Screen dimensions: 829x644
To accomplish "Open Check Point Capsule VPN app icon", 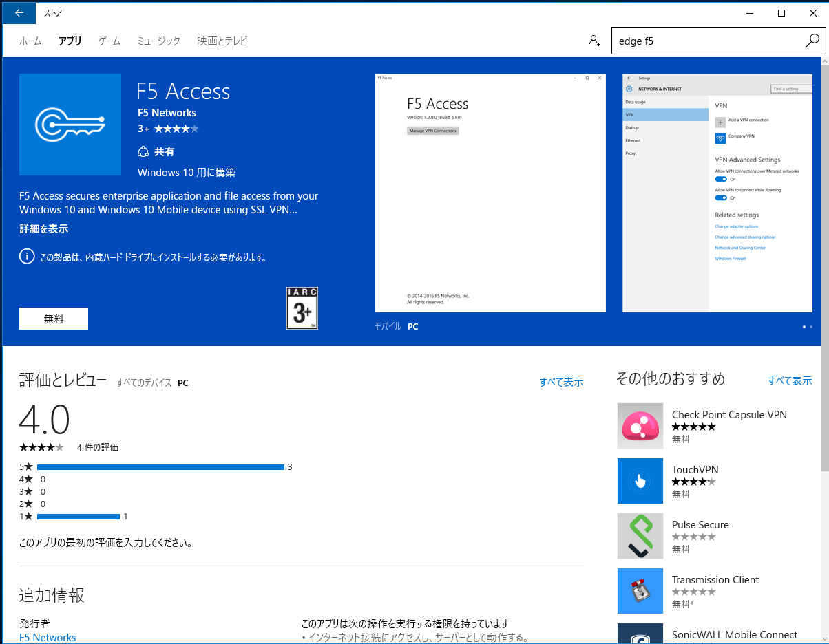I will [640, 426].
